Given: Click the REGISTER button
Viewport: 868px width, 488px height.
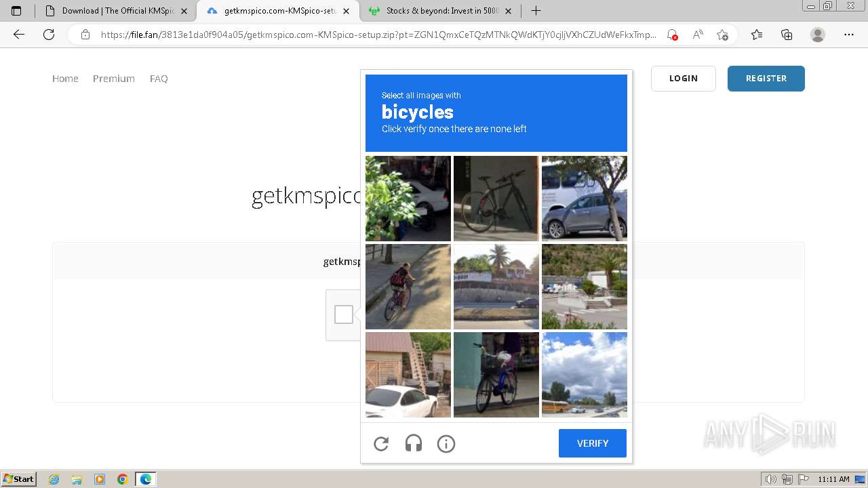Looking at the screenshot, I should (766, 79).
